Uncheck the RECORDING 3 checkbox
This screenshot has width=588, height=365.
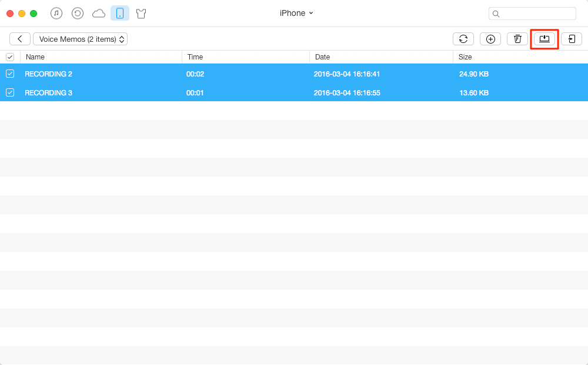[10, 92]
